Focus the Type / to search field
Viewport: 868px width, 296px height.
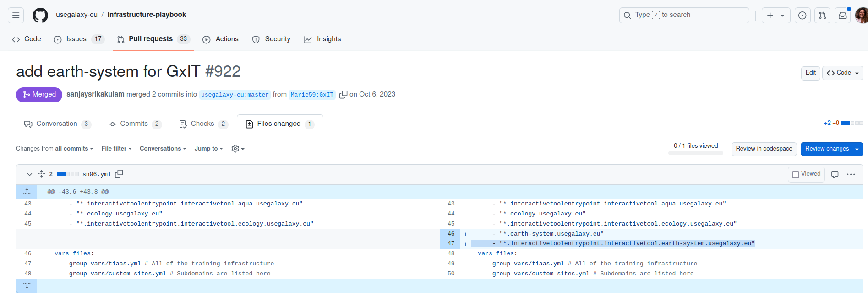coord(684,15)
